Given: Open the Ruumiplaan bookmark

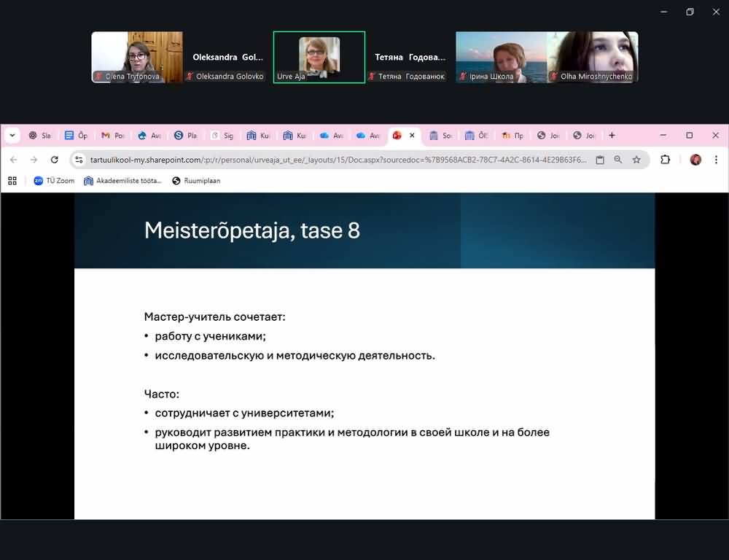Looking at the screenshot, I should click(196, 181).
